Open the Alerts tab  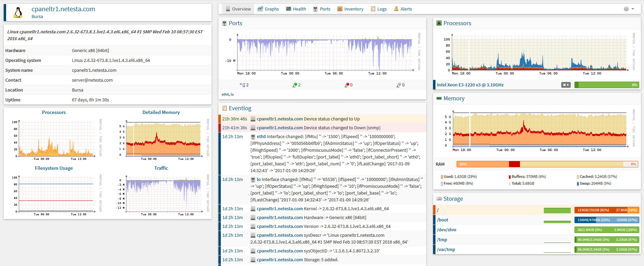point(403,9)
